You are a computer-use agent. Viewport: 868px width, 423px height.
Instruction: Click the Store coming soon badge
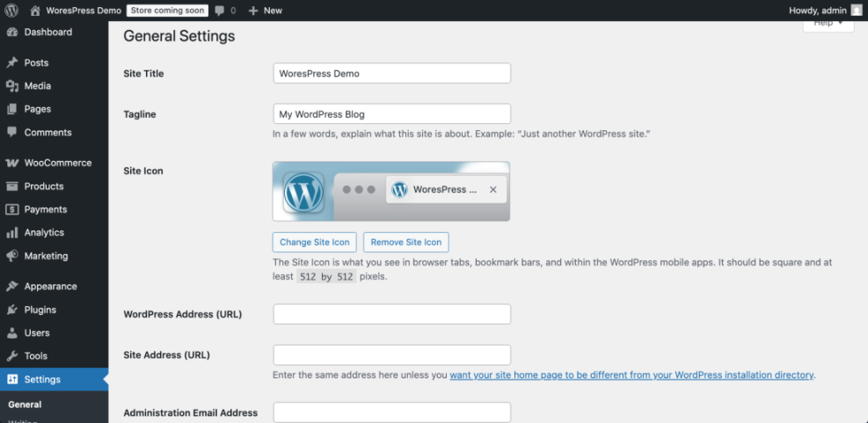[168, 11]
